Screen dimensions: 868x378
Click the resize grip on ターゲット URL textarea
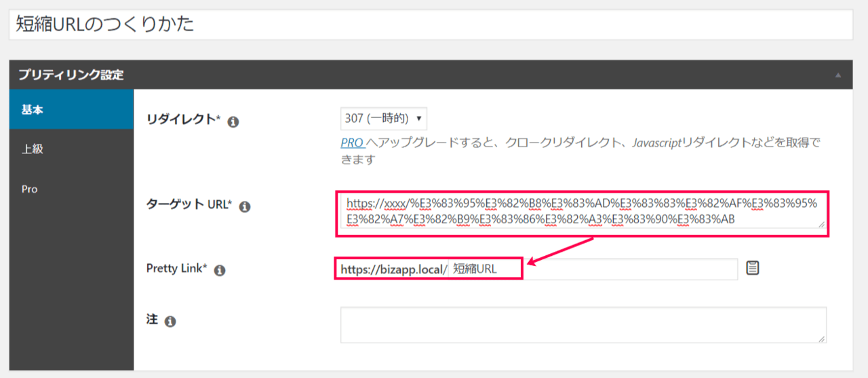(x=822, y=224)
